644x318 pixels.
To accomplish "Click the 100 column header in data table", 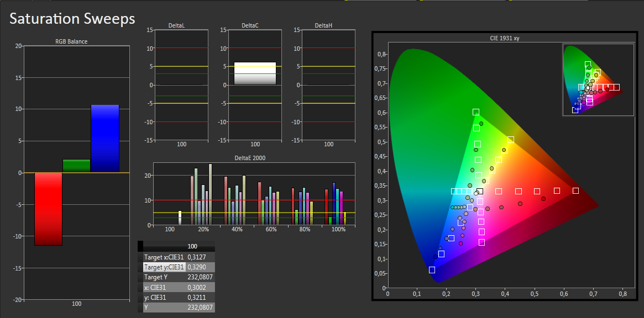I will tap(192, 246).
